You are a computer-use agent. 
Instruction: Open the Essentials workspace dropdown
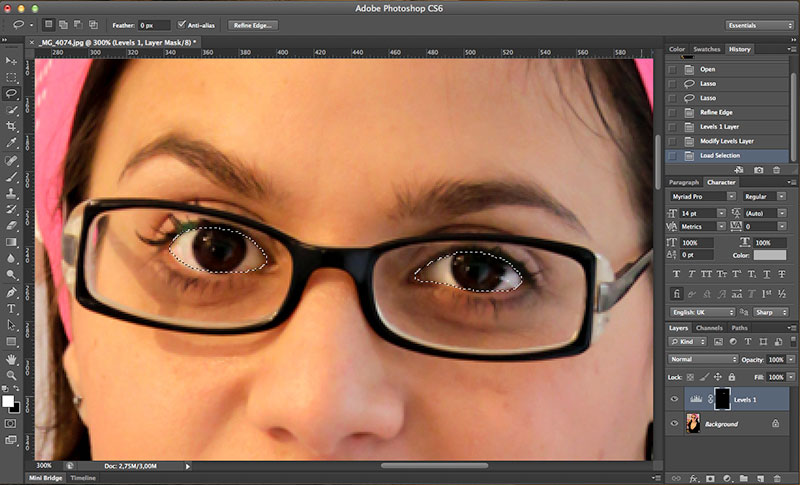(x=758, y=23)
